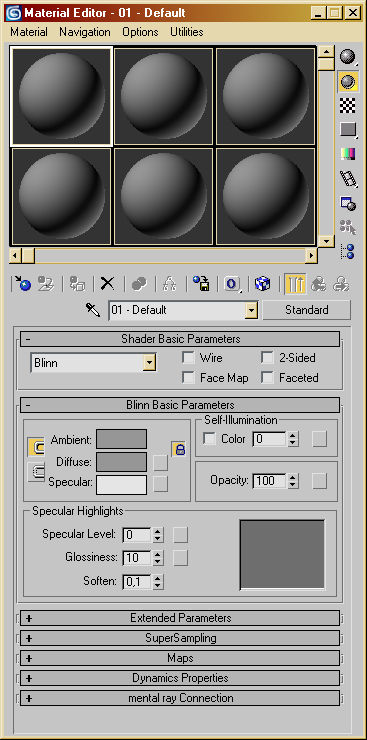
Task: Open the Material menu
Action: click(29, 32)
